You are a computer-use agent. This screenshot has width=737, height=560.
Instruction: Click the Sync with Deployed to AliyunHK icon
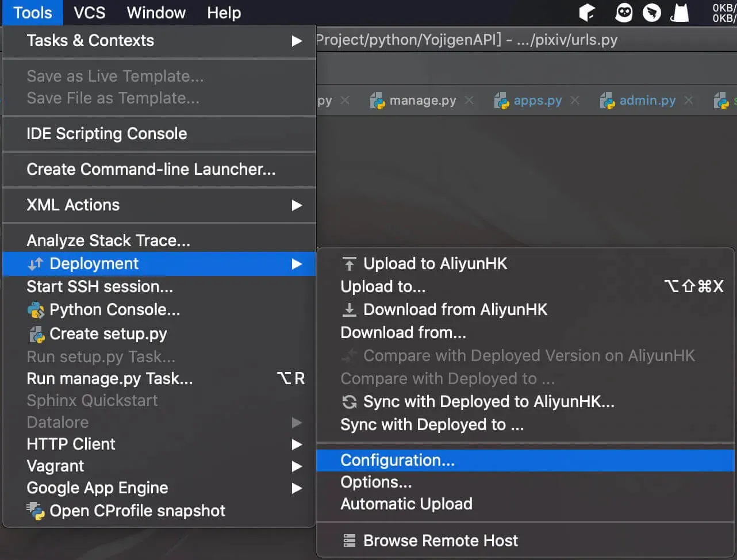tap(349, 402)
